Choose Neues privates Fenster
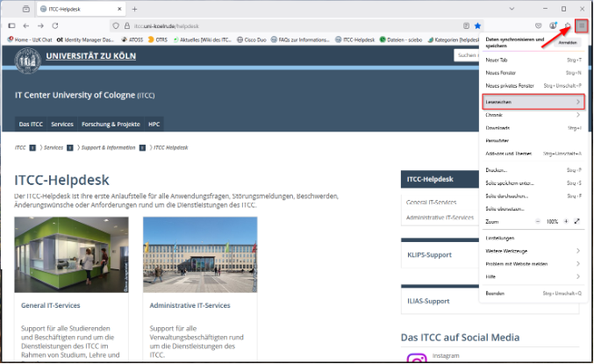594x364 pixels. (x=533, y=86)
